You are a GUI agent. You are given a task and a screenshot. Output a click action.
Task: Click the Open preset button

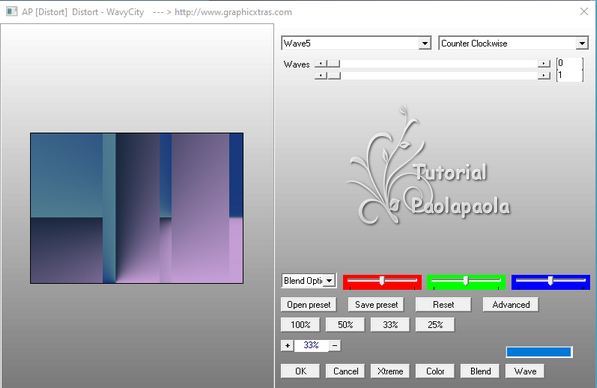[309, 305]
